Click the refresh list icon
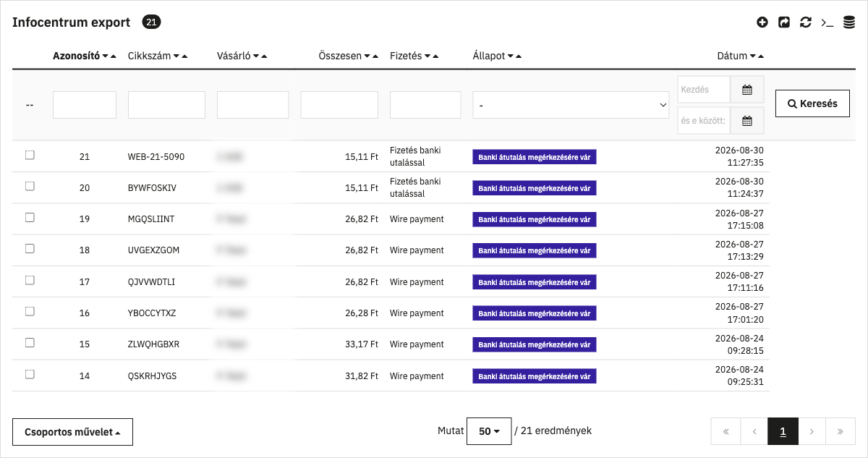 click(x=806, y=22)
